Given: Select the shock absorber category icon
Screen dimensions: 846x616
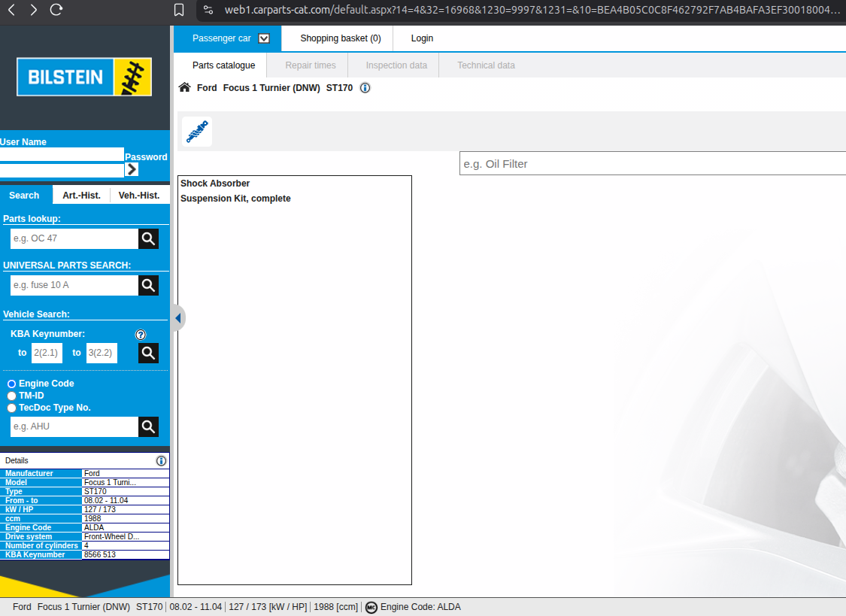Looking at the screenshot, I should pyautogui.click(x=197, y=132).
